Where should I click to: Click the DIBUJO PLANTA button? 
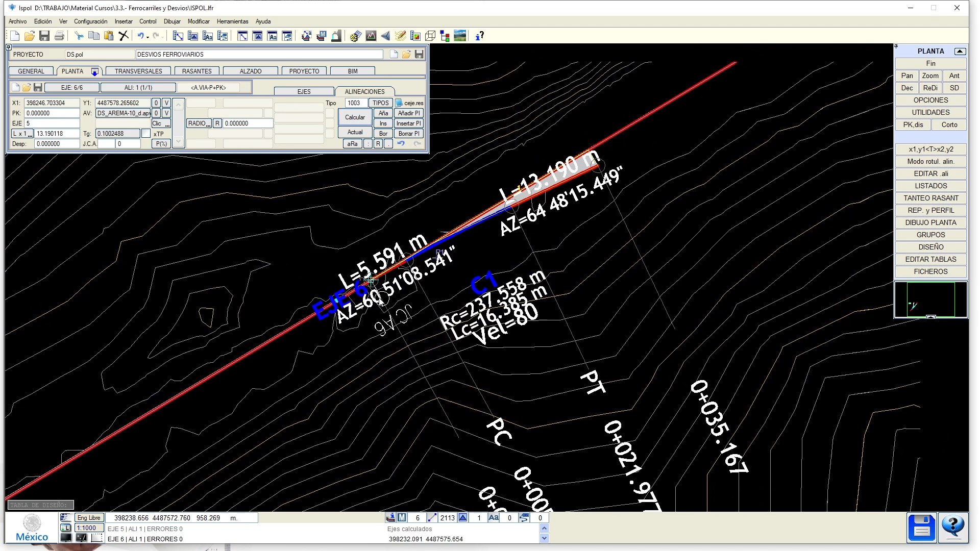point(930,222)
